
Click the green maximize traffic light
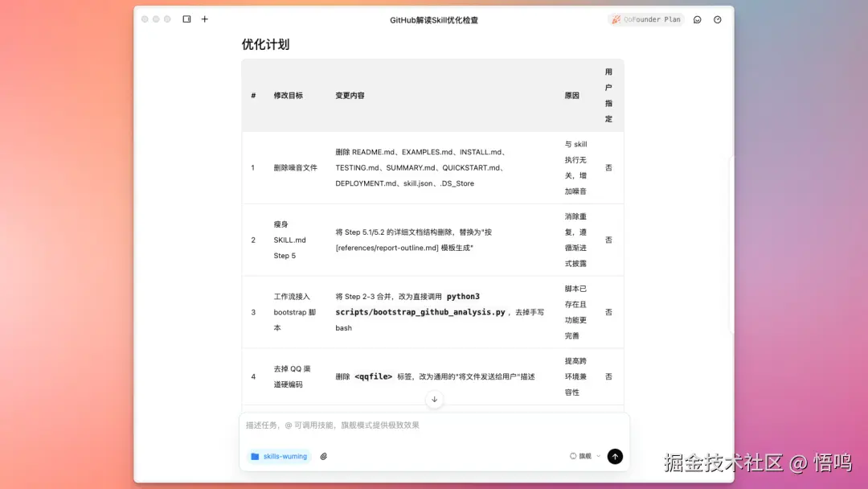coord(166,18)
